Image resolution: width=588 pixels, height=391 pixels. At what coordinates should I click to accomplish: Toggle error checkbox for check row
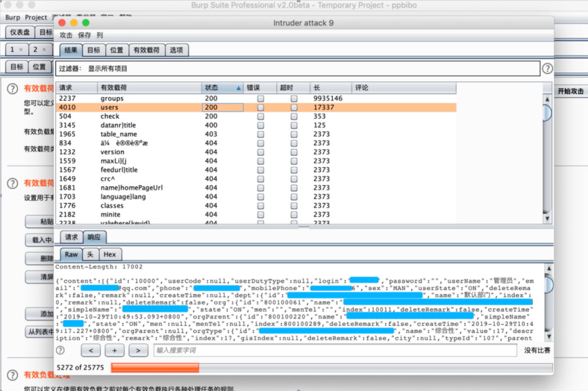click(260, 117)
